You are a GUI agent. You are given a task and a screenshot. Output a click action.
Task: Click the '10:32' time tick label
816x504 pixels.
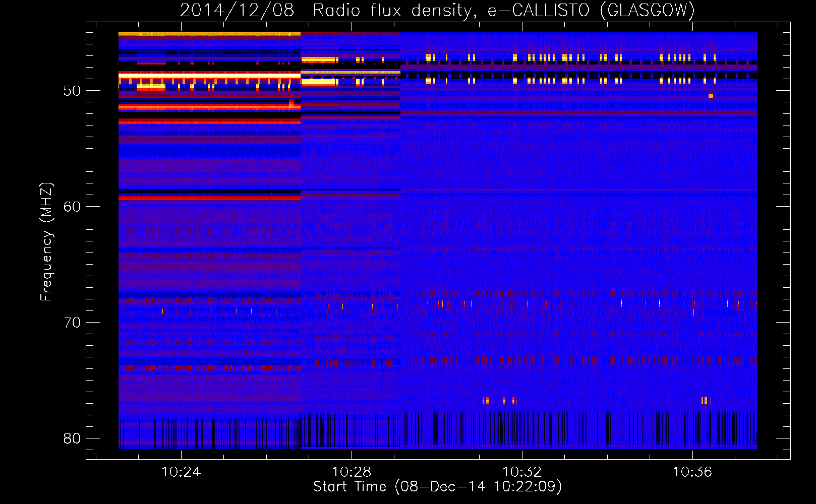click(x=522, y=472)
